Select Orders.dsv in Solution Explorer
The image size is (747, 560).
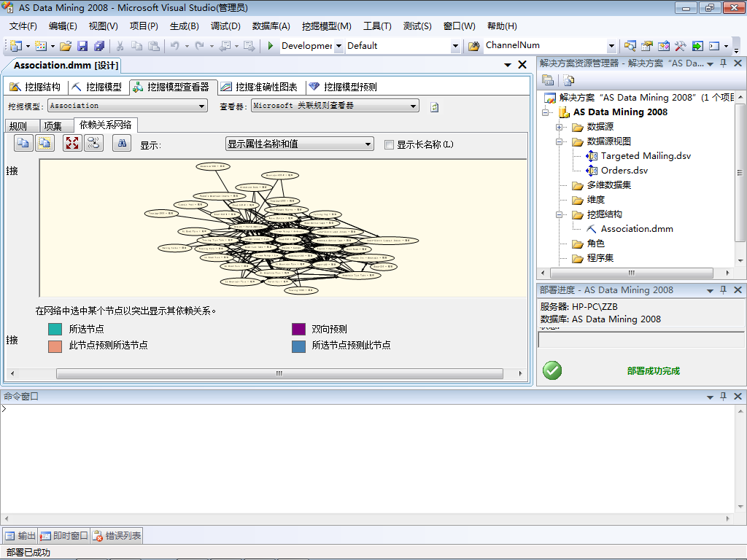(624, 171)
